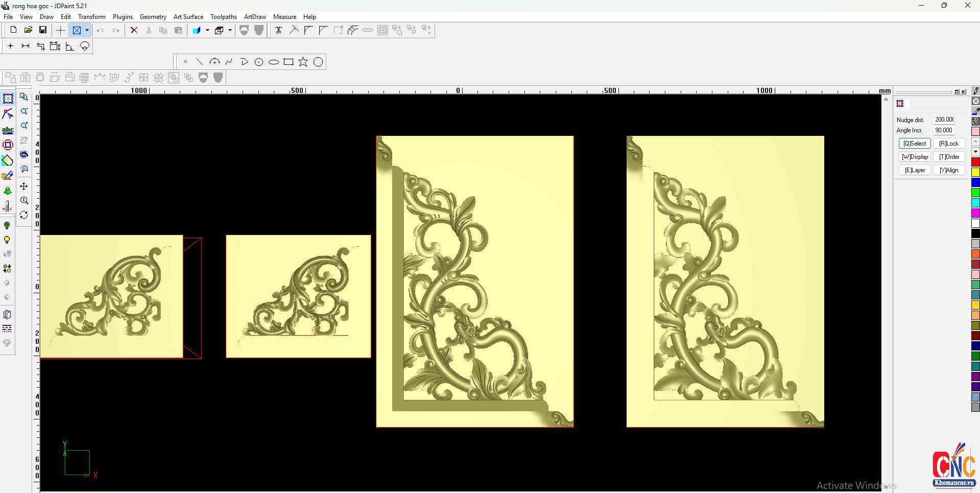Click the [E]Layer button
The height and width of the screenshot is (493, 980).
coord(914,170)
